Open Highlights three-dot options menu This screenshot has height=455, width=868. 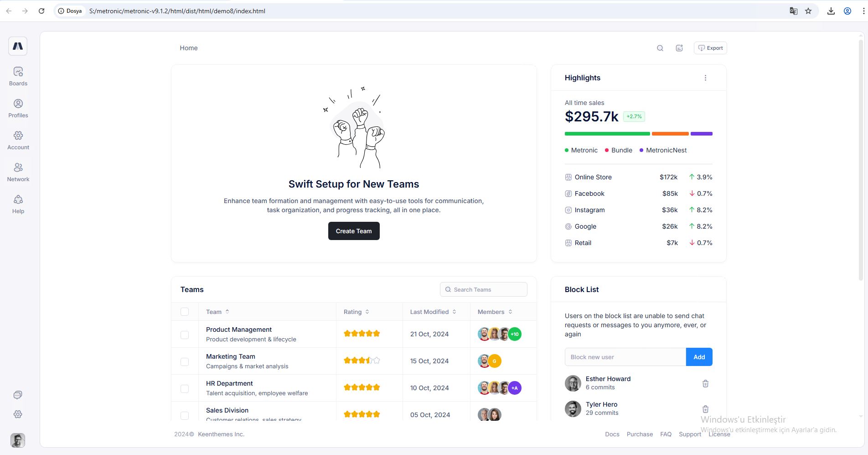705,78
